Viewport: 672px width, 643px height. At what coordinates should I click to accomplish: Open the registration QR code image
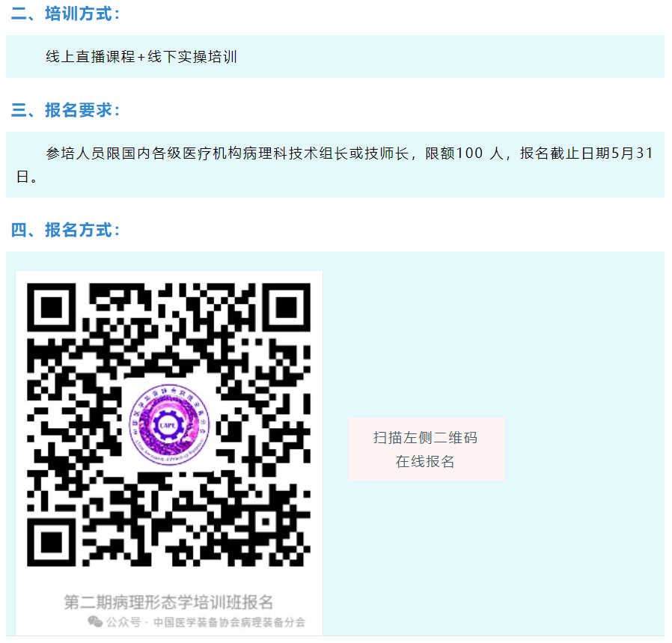[169, 425]
